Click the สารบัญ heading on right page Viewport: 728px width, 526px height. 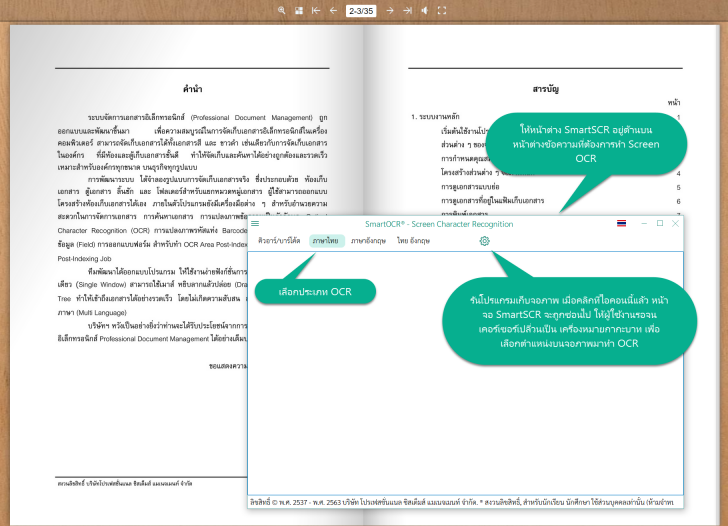tap(546, 89)
